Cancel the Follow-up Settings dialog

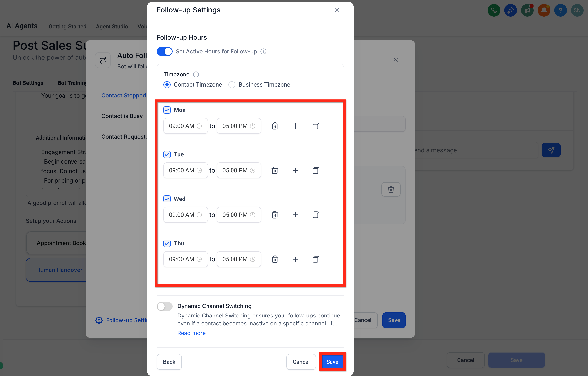(301, 362)
